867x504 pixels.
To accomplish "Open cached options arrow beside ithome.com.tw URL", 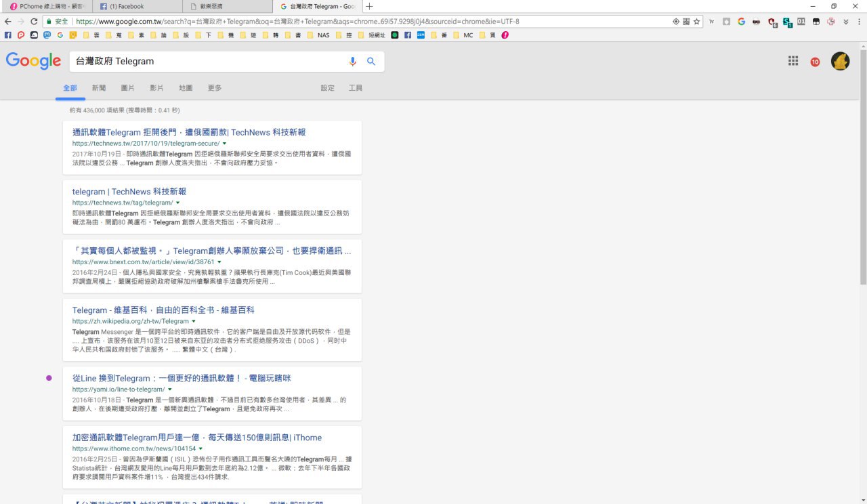I will pos(200,448).
